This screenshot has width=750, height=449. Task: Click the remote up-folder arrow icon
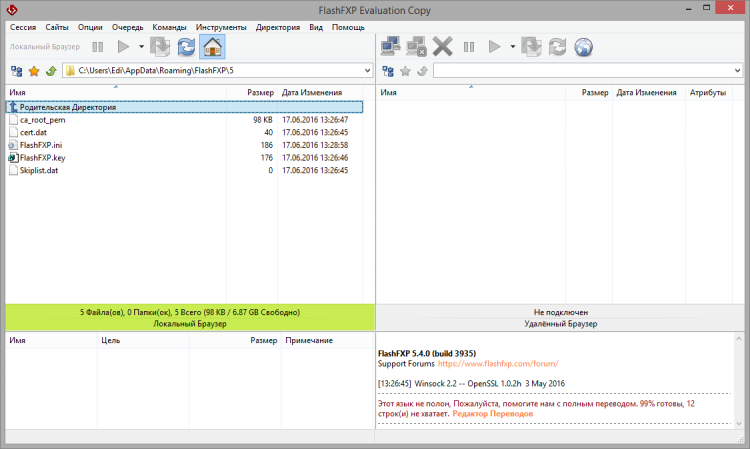[x=422, y=71]
